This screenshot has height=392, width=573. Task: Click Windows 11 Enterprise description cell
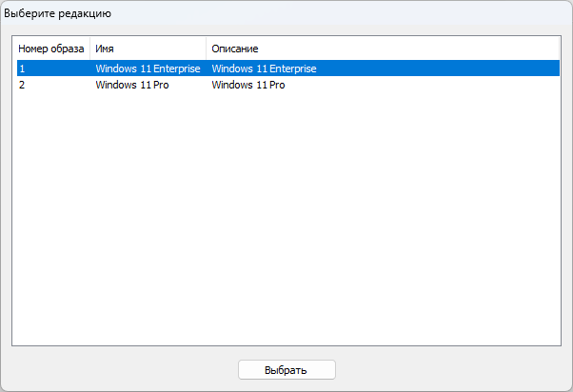pos(265,69)
